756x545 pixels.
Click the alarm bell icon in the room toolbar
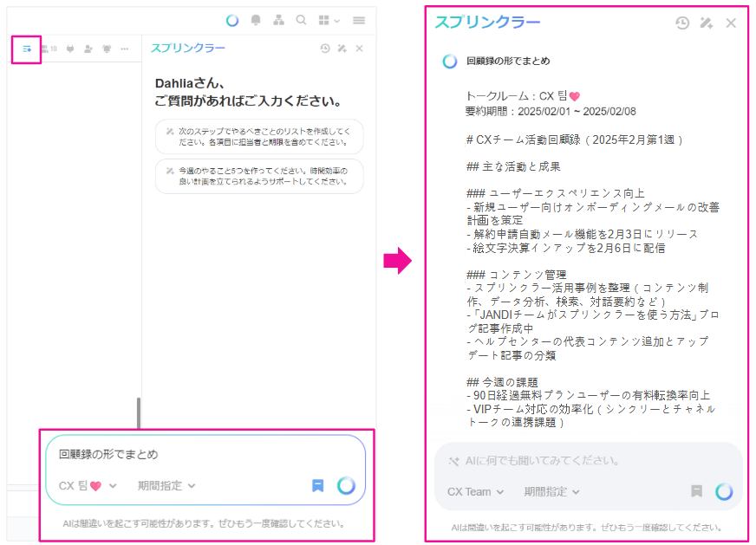[x=107, y=49]
